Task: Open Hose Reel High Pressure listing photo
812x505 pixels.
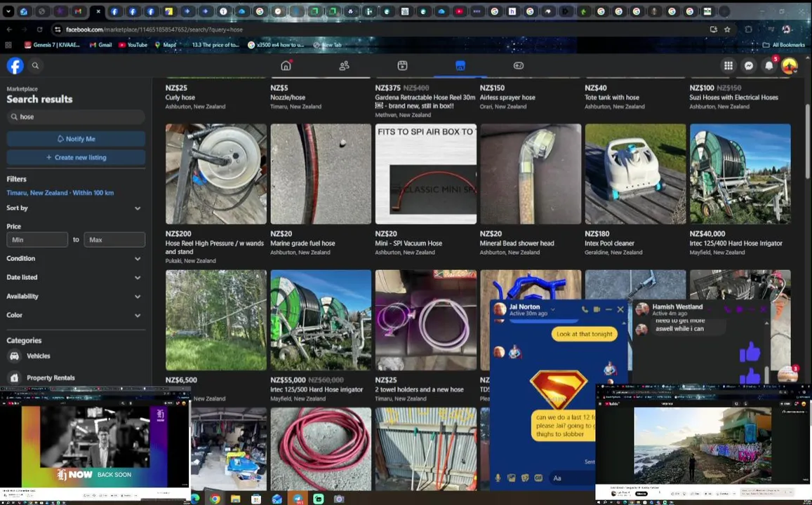Action: click(216, 174)
